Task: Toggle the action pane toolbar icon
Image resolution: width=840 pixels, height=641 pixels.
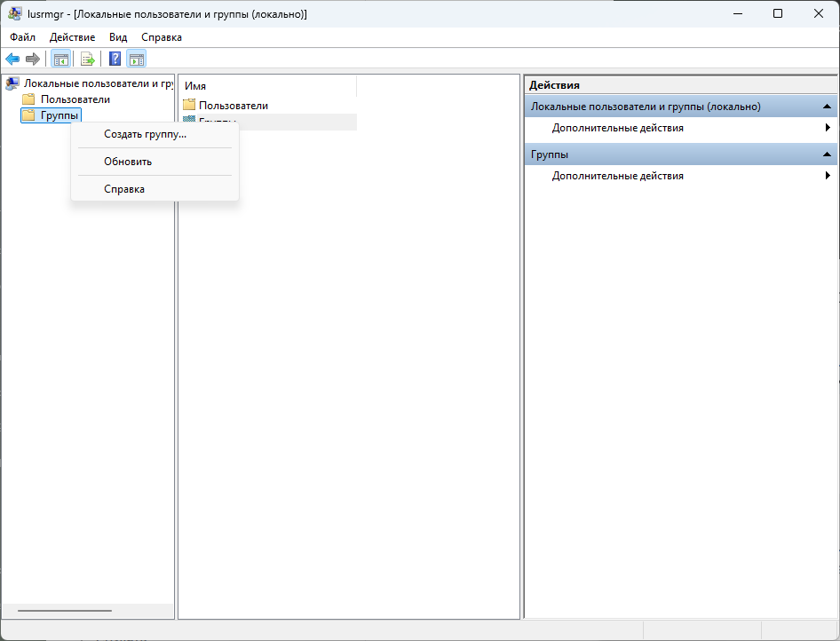Action: pyautogui.click(x=137, y=59)
